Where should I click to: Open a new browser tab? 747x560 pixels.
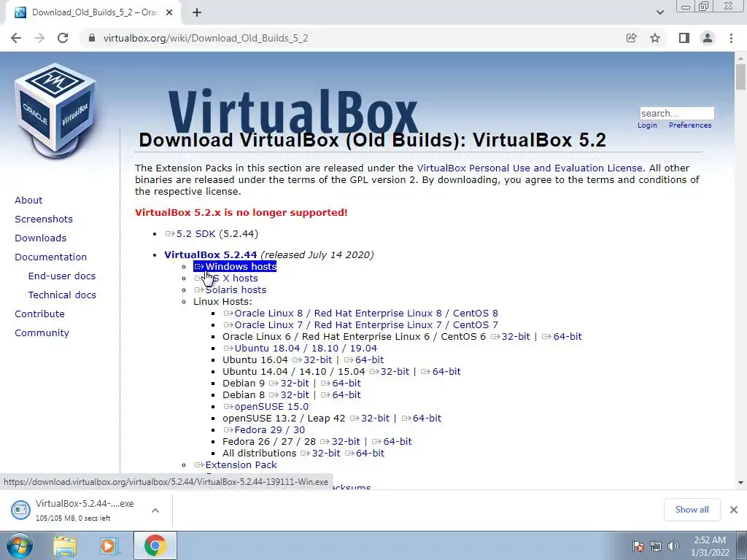click(197, 12)
